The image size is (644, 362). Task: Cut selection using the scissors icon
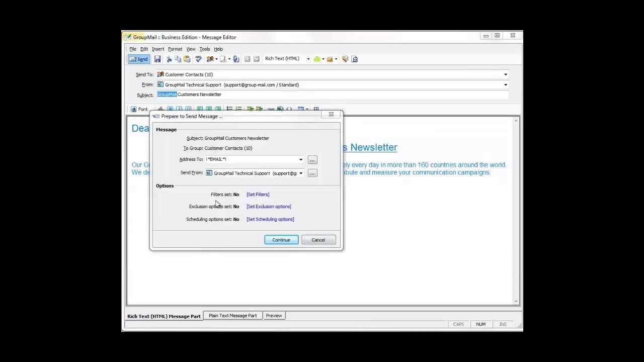[169, 59]
